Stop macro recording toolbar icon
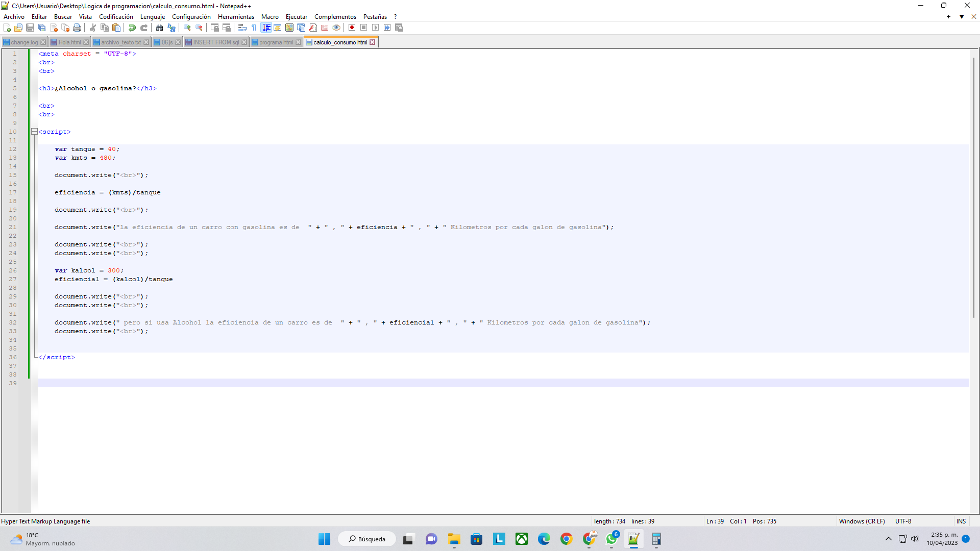 pos(364,28)
